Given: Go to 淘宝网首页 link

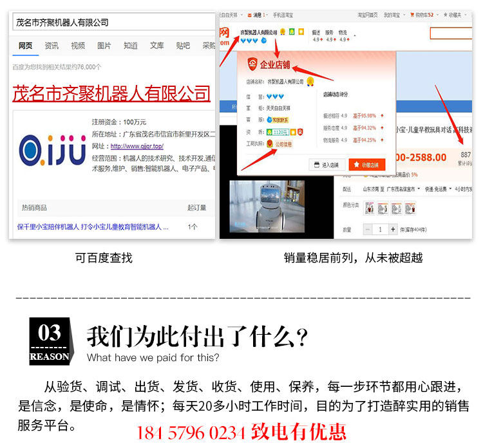Looking at the screenshot, I should point(368,15).
